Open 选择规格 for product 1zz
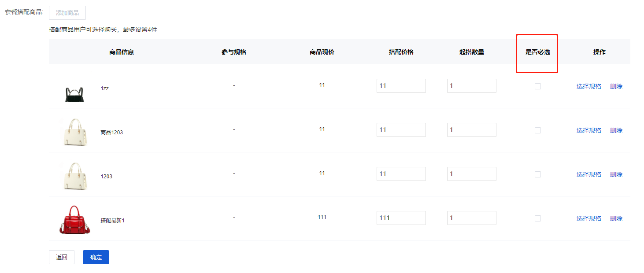Viewport: 644px width, 273px height. 589,86
